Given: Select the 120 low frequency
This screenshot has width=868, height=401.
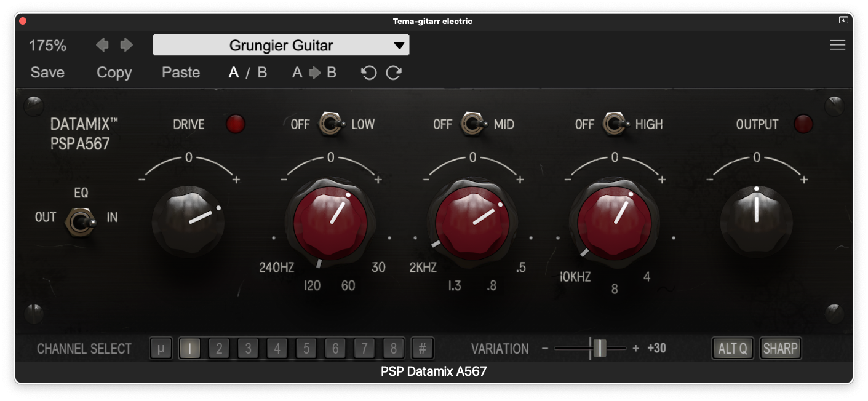Looking at the screenshot, I should point(313,286).
